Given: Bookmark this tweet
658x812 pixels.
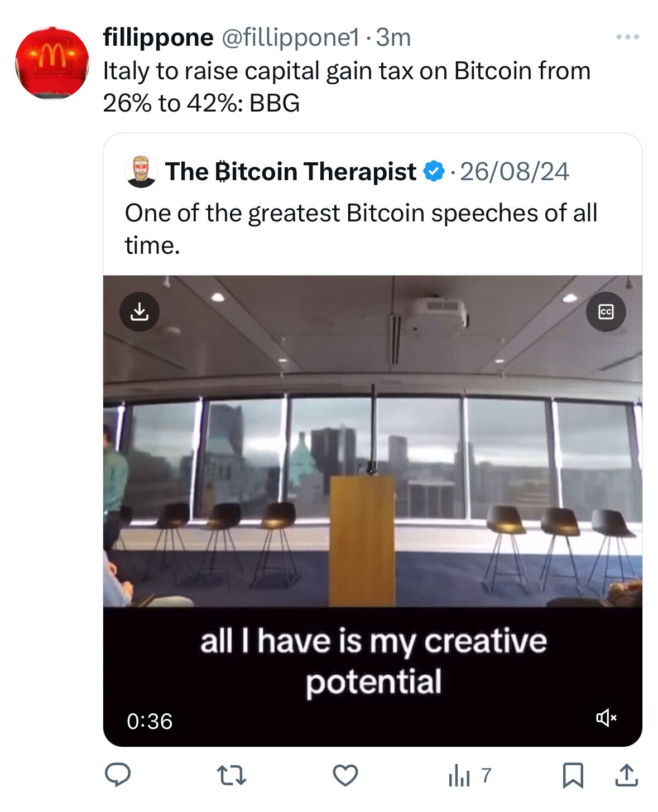Looking at the screenshot, I should 573,775.
